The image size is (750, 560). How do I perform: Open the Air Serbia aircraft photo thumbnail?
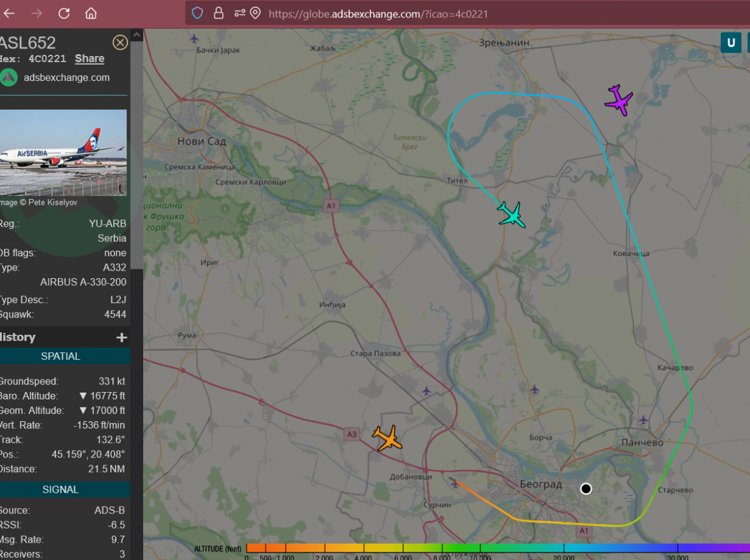[62, 152]
